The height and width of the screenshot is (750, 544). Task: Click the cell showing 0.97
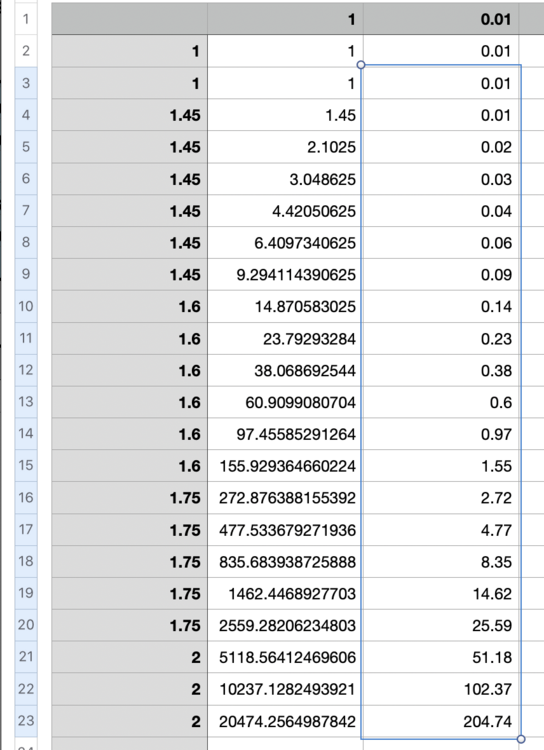441,434
